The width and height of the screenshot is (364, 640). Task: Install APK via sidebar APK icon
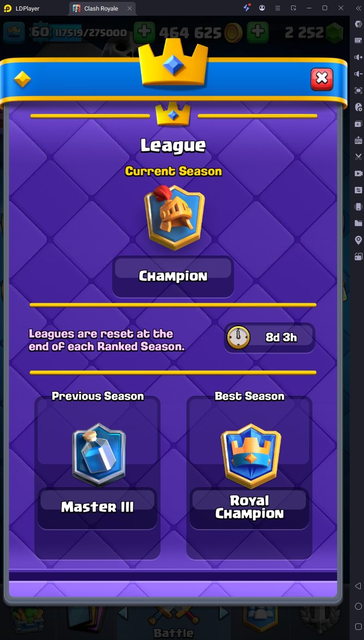pos(358,140)
